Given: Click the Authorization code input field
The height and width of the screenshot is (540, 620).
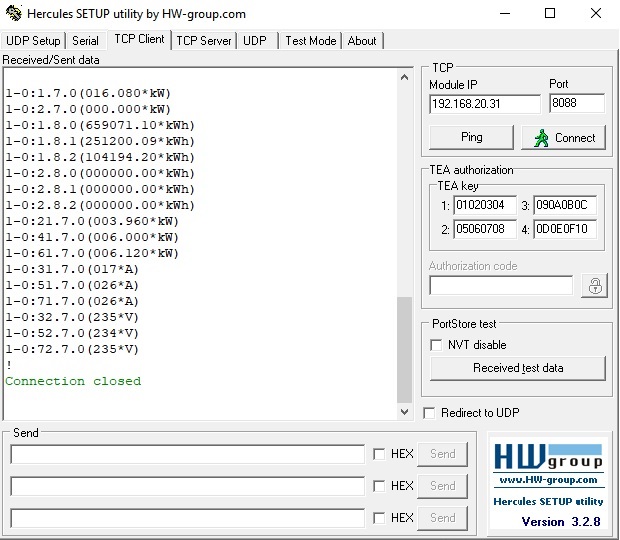Looking at the screenshot, I should 501,285.
